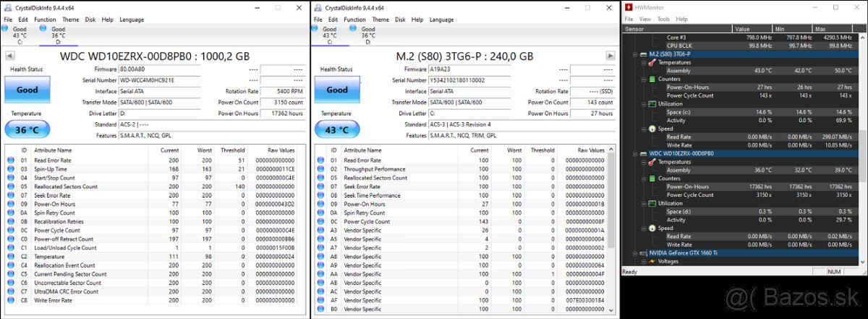Click the HWMonitor app icon in title bar
868x319 pixels.
pos(629,7)
